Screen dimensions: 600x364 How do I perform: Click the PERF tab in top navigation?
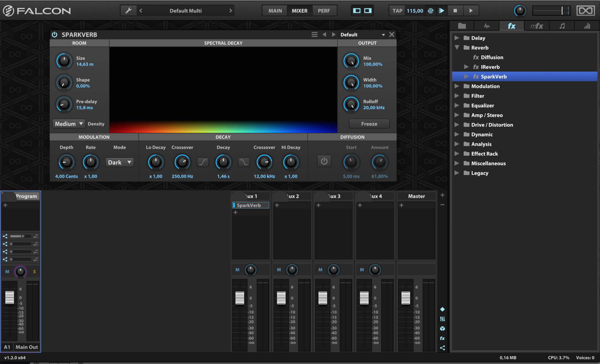[325, 10]
